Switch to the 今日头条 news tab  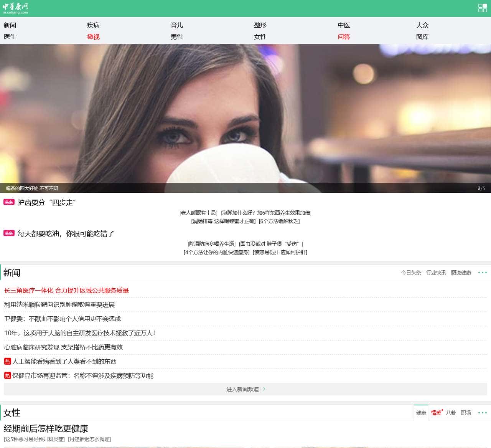point(411,273)
